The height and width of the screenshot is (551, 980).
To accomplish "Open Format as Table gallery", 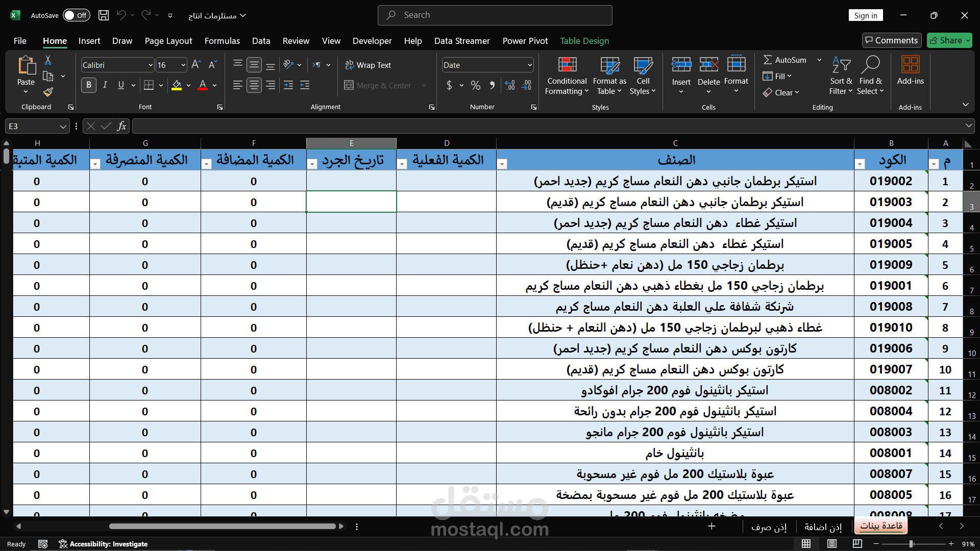I will pyautogui.click(x=609, y=76).
